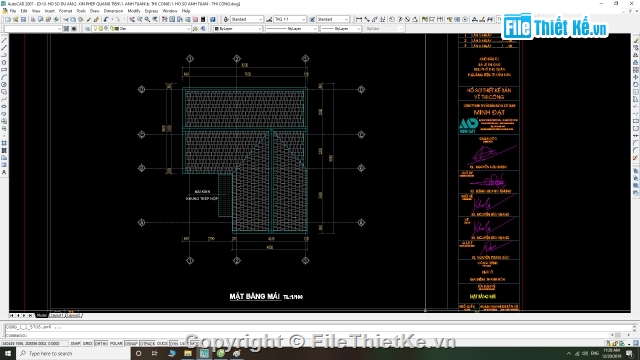
Task: Click the New drawing icon
Action: pyautogui.click(x=8, y=19)
